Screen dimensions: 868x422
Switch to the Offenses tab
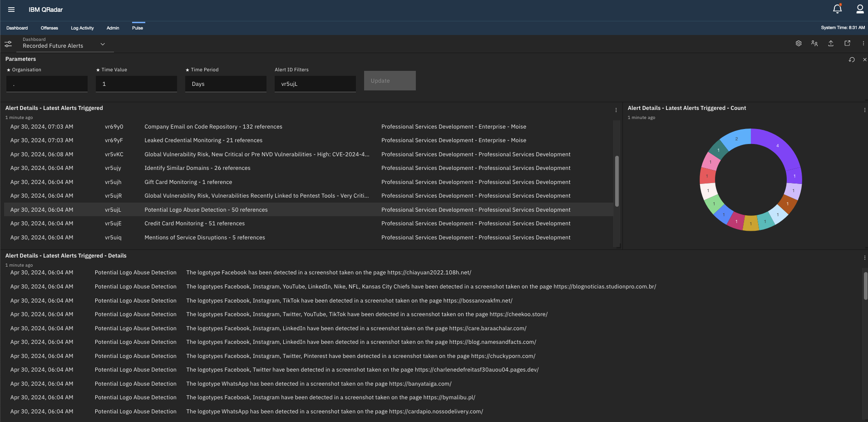point(49,28)
